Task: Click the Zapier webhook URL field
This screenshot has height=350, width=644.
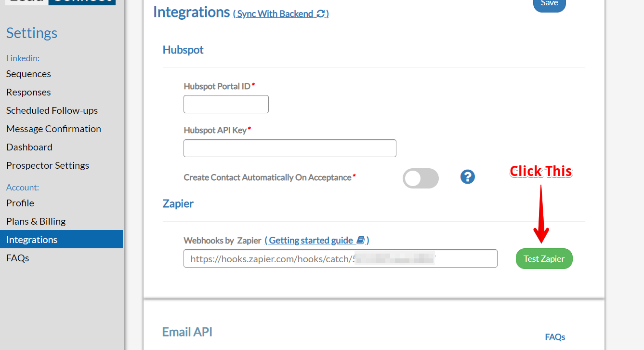Action: (341, 258)
